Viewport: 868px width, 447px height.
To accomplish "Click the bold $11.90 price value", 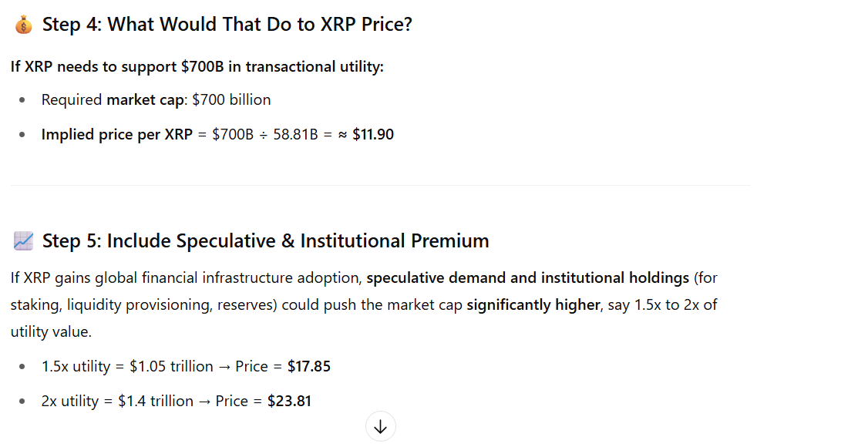I will pos(373,135).
